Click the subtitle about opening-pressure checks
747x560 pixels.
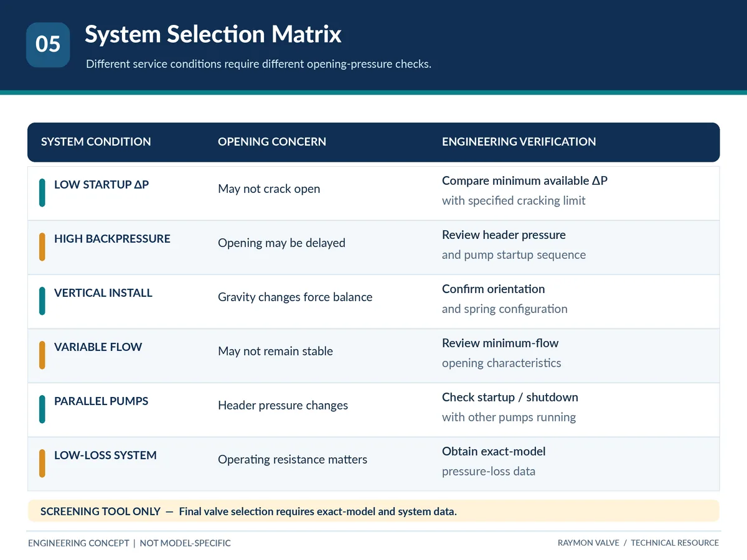pyautogui.click(x=258, y=64)
